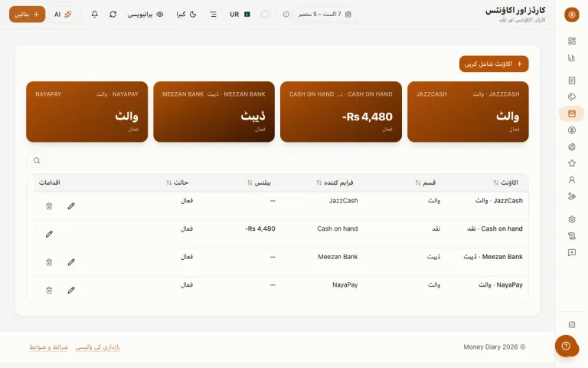Select the Meezan Bank debit card
The width and height of the screenshot is (588, 368).
[x=214, y=111]
